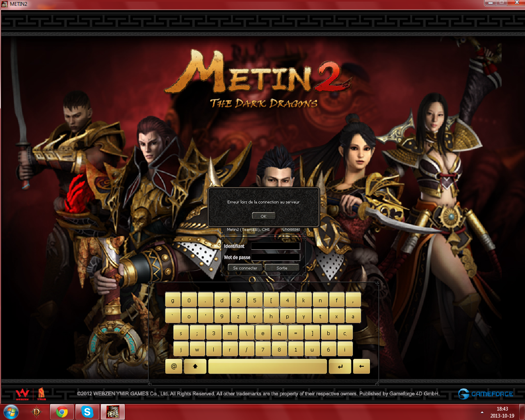Tap the i key on virtual keyboard
Screen dimensions: 525x420
coord(345,349)
